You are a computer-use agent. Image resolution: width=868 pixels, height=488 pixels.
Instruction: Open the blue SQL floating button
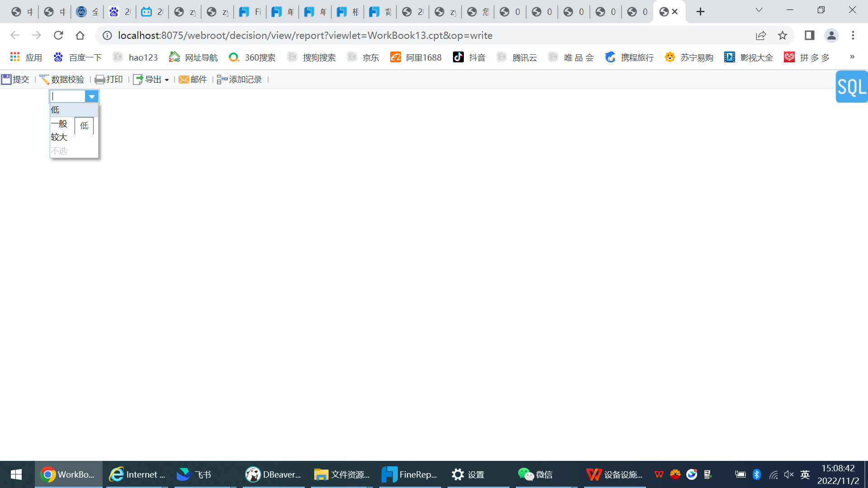pyautogui.click(x=851, y=87)
